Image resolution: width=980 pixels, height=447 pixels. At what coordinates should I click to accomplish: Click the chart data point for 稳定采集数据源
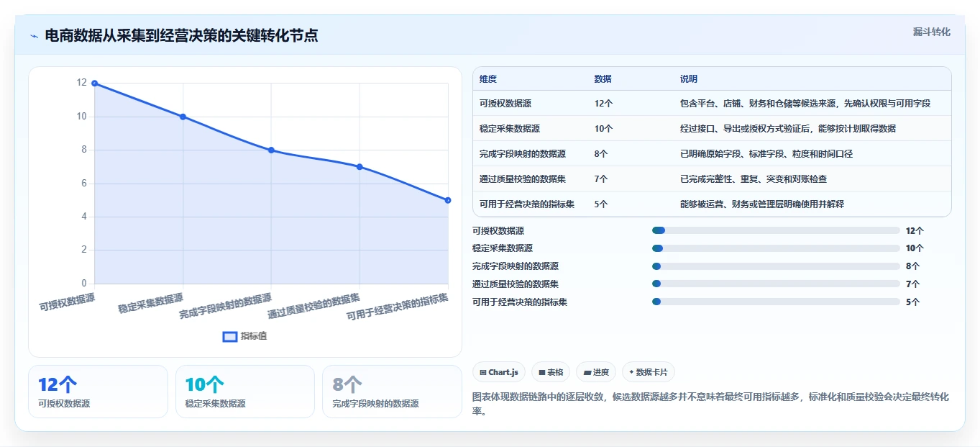click(183, 117)
